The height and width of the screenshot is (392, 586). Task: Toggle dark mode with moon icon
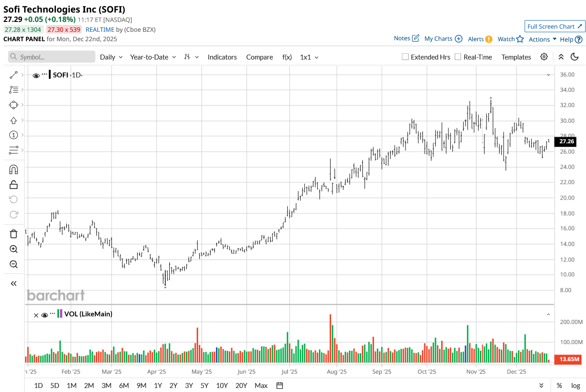click(x=575, y=57)
